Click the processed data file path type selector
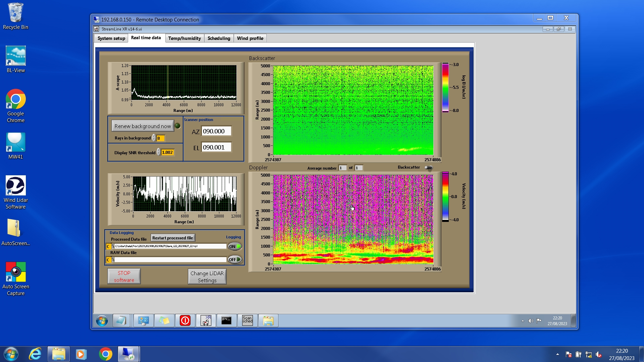Viewport: 644px width, 362px height. [x=108, y=246]
